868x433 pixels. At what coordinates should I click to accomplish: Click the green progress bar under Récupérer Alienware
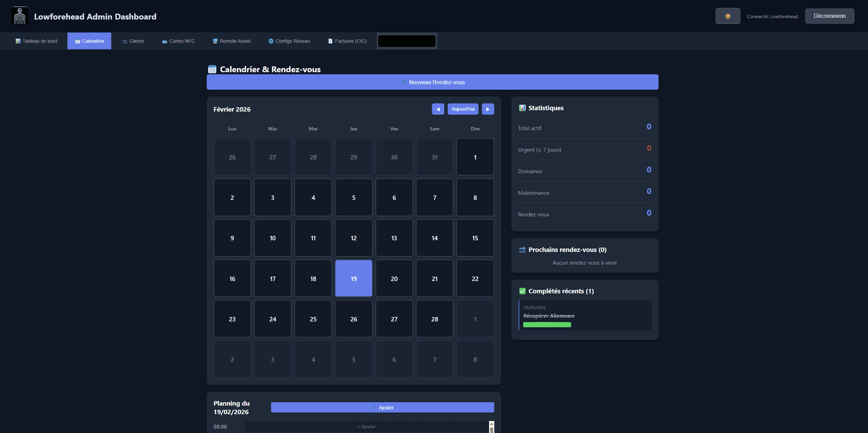pos(547,324)
